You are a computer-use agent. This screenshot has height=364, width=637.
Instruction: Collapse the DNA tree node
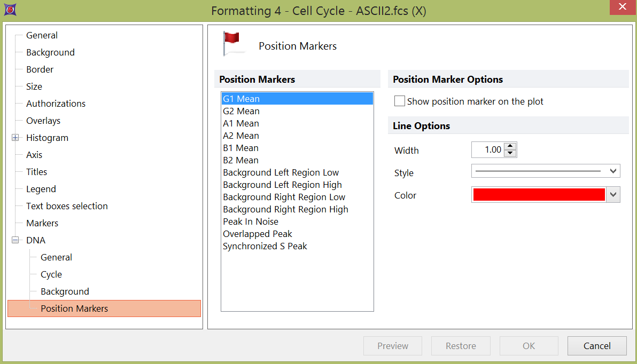click(15, 240)
